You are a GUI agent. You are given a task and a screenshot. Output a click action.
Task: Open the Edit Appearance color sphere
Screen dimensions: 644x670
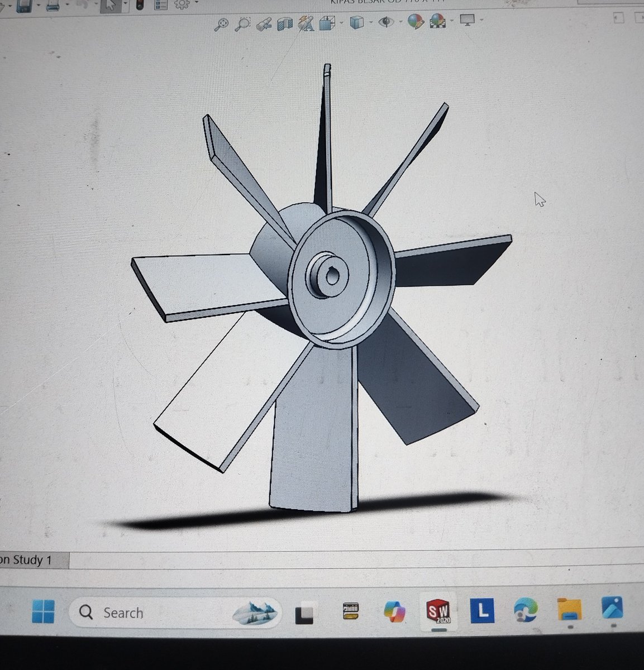pos(416,22)
